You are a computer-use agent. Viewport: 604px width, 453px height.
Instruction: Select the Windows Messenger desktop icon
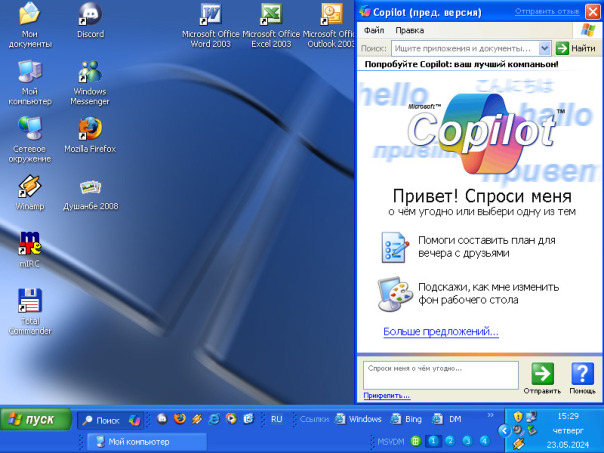(90, 83)
